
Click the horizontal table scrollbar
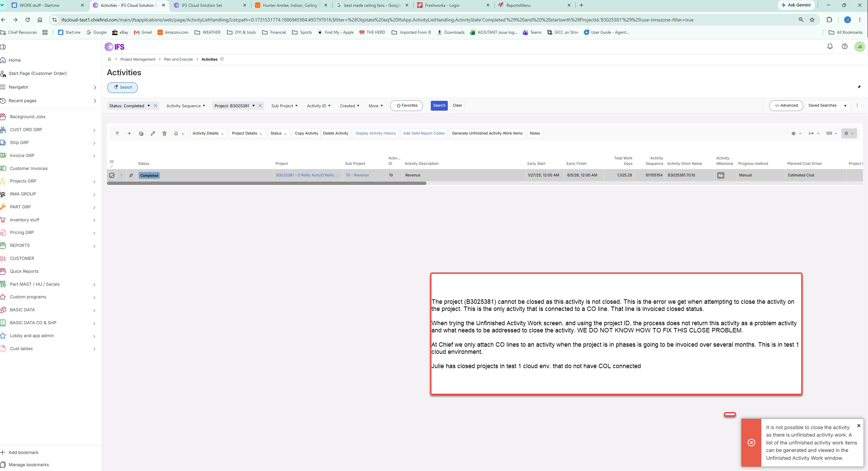click(267, 183)
